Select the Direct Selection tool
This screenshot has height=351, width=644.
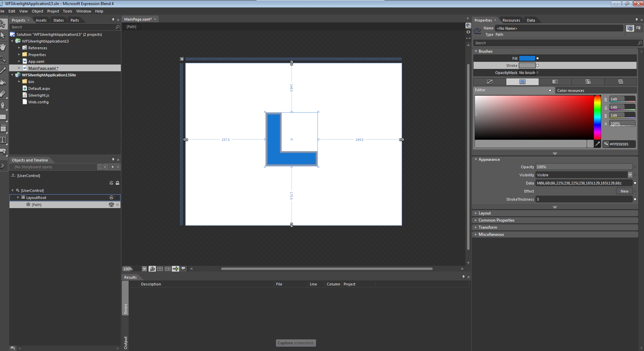click(x=3, y=35)
